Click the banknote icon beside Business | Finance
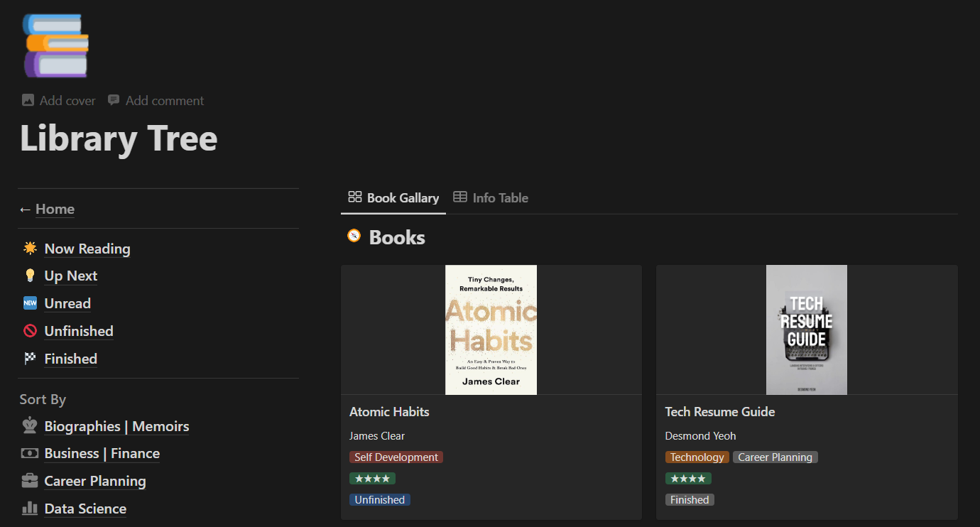Image resolution: width=980 pixels, height=527 pixels. (x=30, y=453)
